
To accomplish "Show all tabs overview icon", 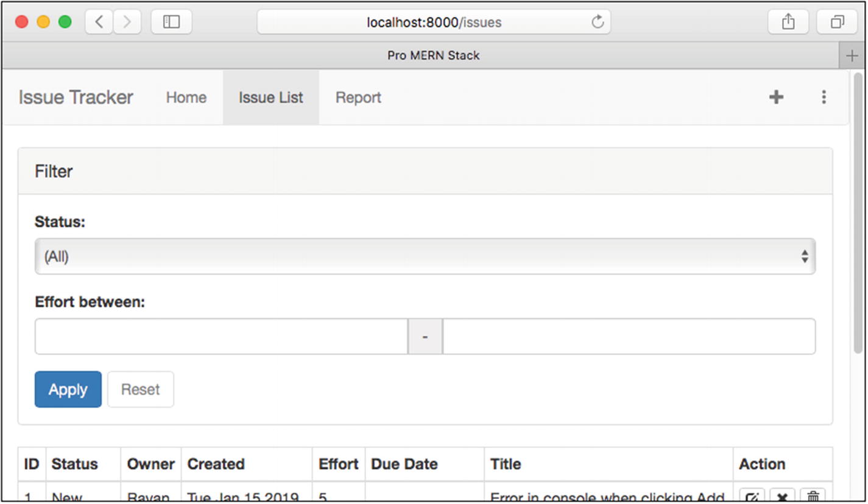I will [x=838, y=23].
